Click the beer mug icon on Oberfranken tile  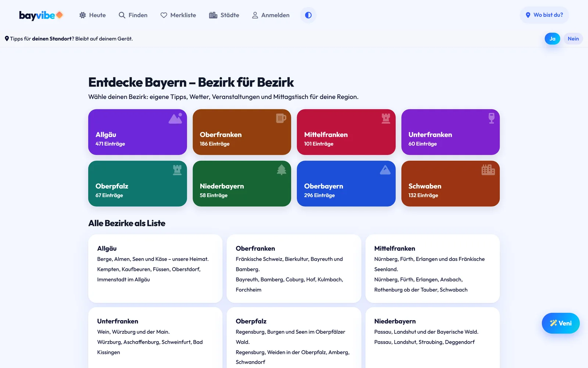[x=281, y=118]
